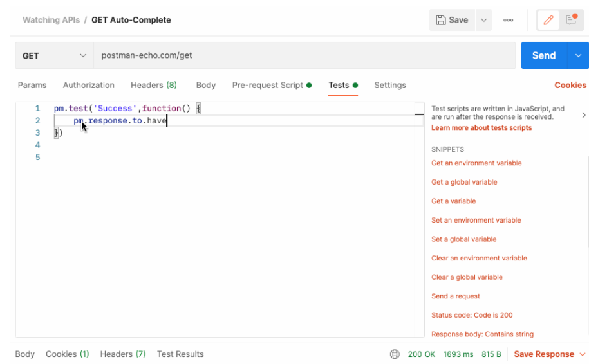Open the Save options dropdown arrow
Screen dimensions: 589x364
pyautogui.click(x=484, y=20)
